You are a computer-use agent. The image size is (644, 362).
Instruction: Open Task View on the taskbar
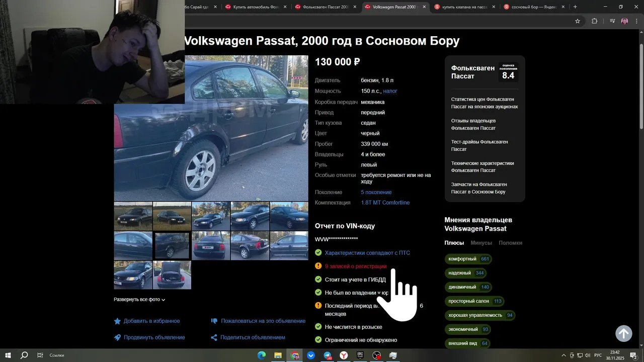(x=40, y=355)
